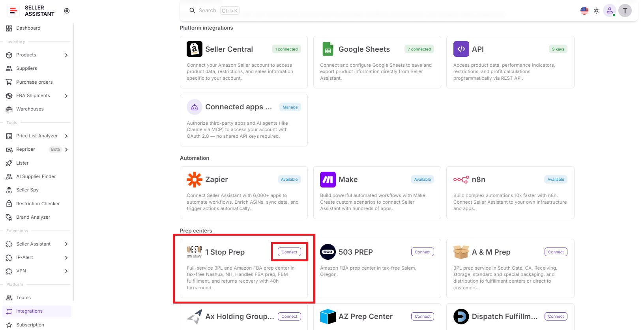Click the FBA Shipments icon

(9, 96)
